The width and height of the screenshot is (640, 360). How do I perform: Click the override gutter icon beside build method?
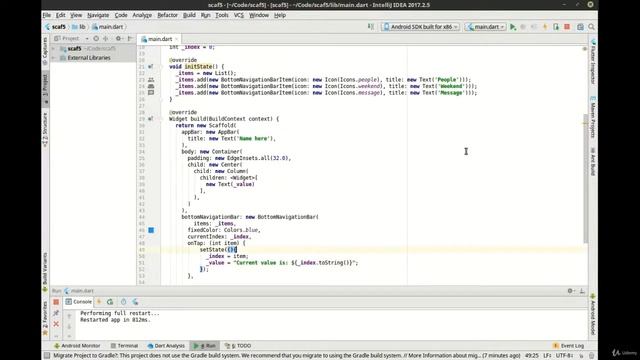(151, 119)
